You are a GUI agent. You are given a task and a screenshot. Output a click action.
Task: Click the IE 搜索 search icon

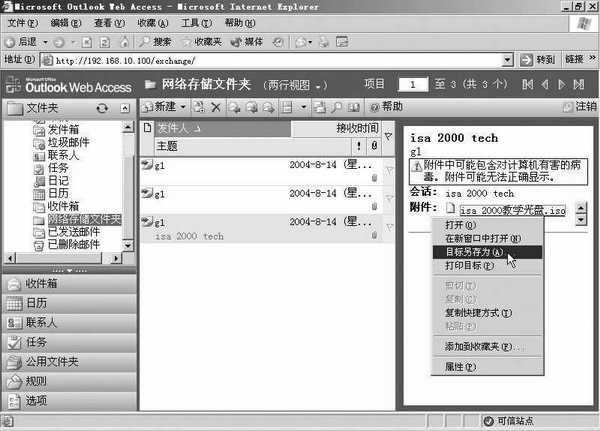click(155, 42)
